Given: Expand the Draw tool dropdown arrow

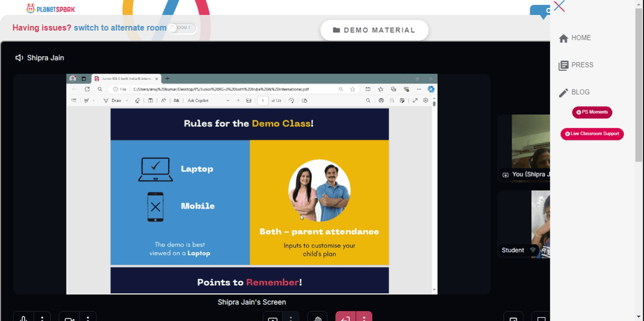Looking at the screenshot, I should 127,101.
